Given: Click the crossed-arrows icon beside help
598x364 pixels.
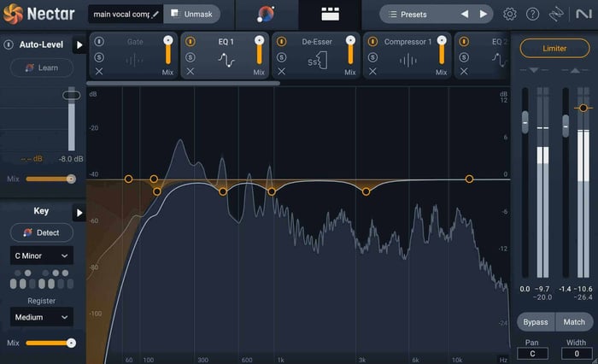Looking at the screenshot, I should point(556,15).
